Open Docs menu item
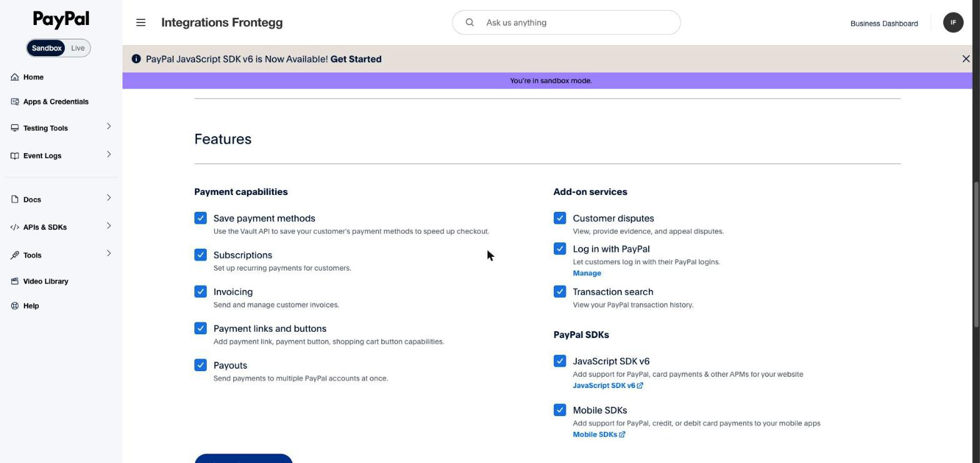The image size is (980, 463). click(x=32, y=199)
